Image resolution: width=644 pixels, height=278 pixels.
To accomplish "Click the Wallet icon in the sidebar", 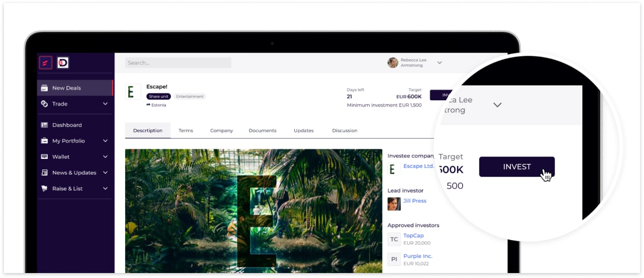I will pyautogui.click(x=44, y=157).
